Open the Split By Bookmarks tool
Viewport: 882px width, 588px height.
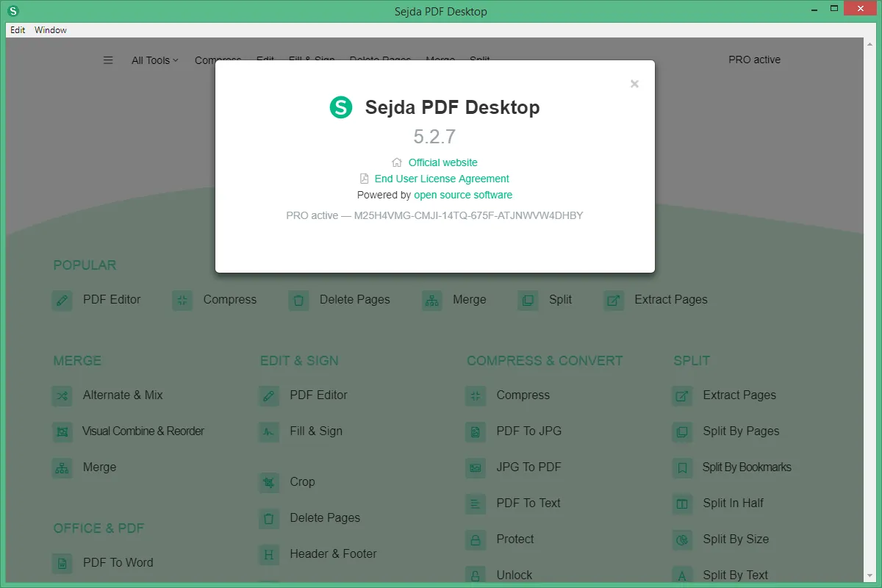(747, 467)
